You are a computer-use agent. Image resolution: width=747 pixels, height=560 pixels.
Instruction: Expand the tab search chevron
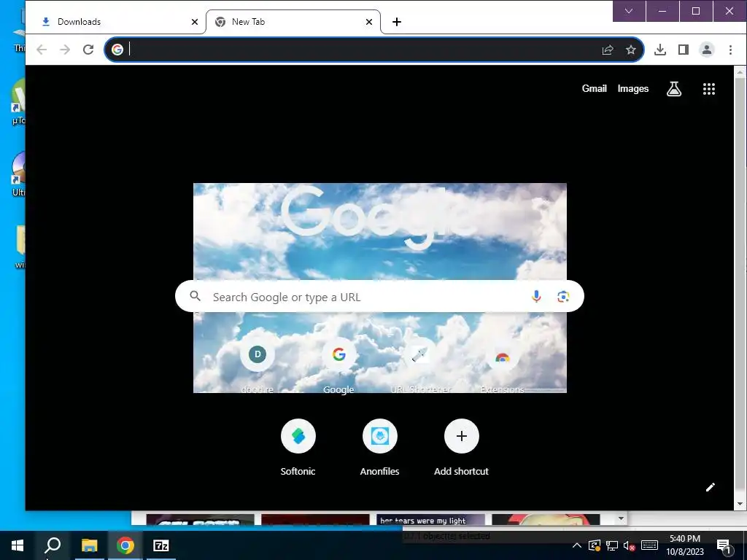(629, 11)
